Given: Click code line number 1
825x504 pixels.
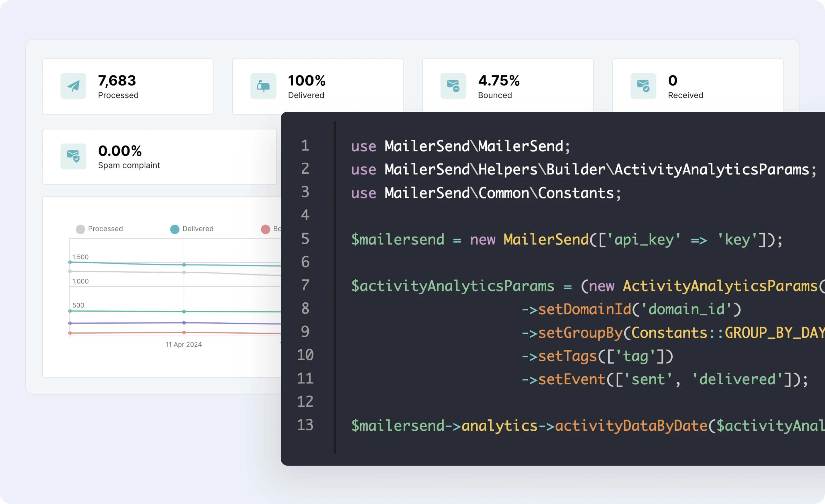Looking at the screenshot, I should (305, 145).
